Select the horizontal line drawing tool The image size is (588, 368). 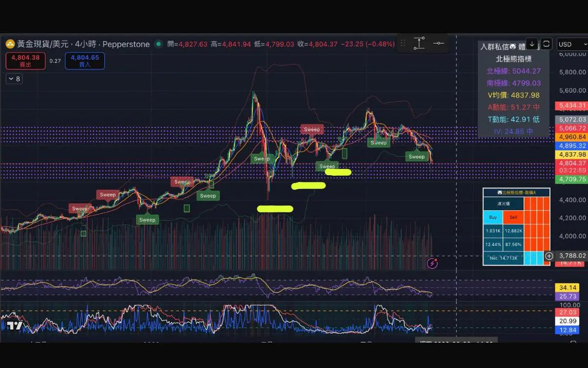pos(439,44)
